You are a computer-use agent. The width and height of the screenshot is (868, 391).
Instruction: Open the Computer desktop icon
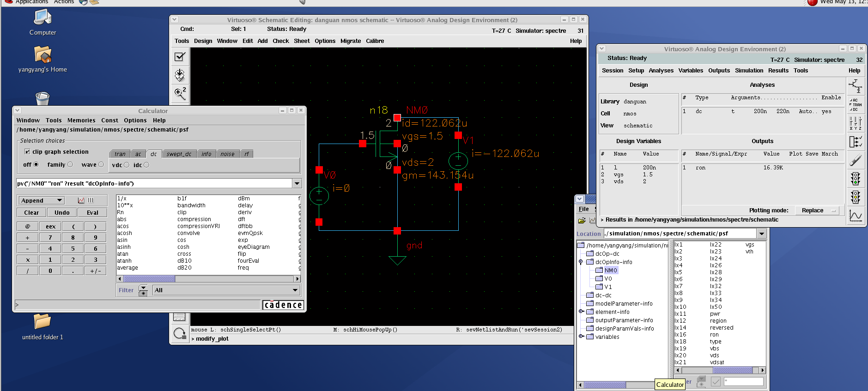click(42, 22)
